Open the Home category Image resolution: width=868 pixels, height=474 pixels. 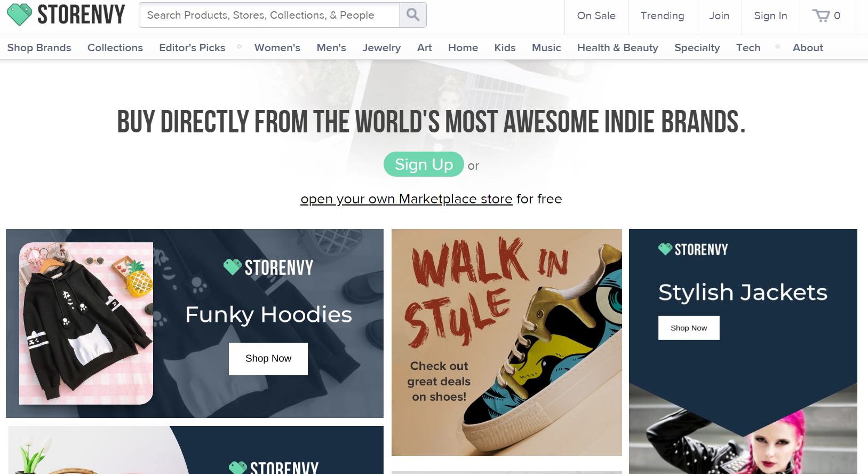(463, 48)
